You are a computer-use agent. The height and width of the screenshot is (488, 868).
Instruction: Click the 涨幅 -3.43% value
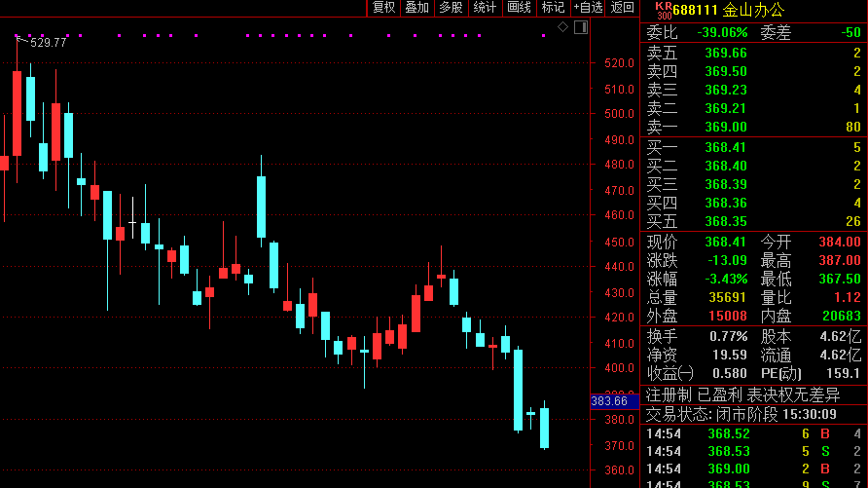coord(728,279)
